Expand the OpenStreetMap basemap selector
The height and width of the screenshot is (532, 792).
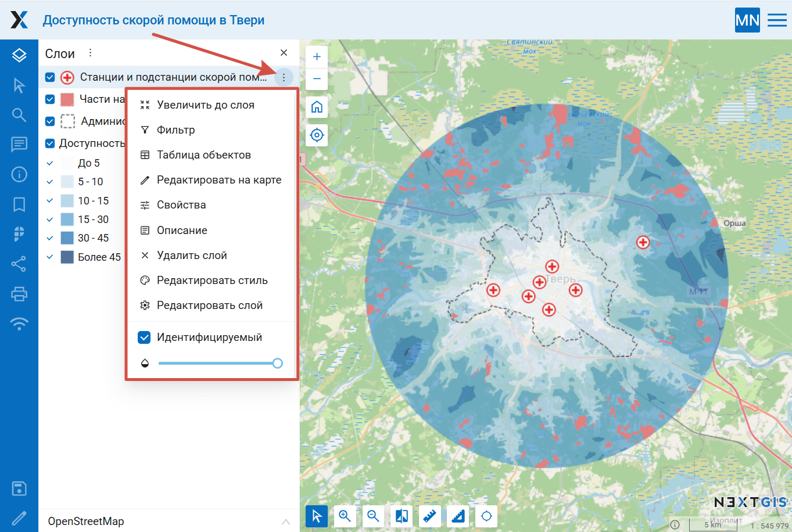[x=286, y=522]
